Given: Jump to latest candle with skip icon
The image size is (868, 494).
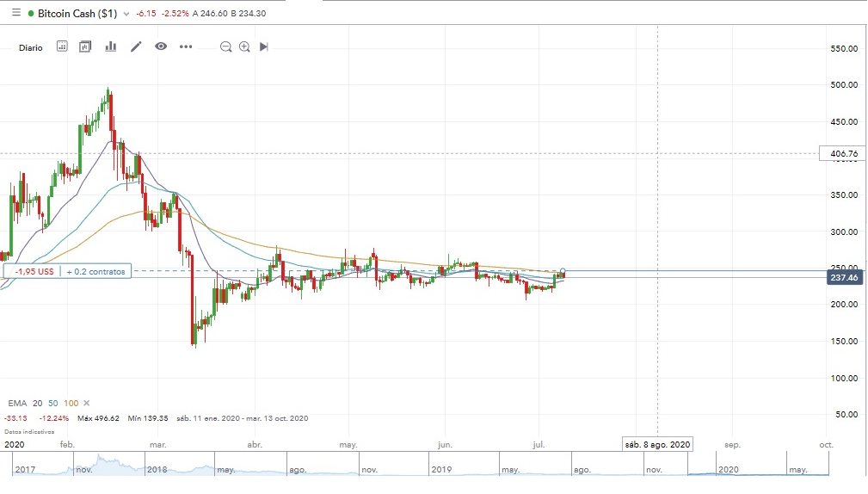Looking at the screenshot, I should click(x=264, y=47).
